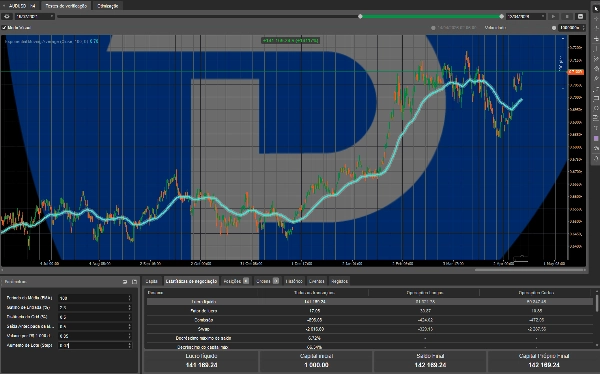Click the statistics table vertical scrollbar
Screen dimensions: 600x374
coord(597,303)
